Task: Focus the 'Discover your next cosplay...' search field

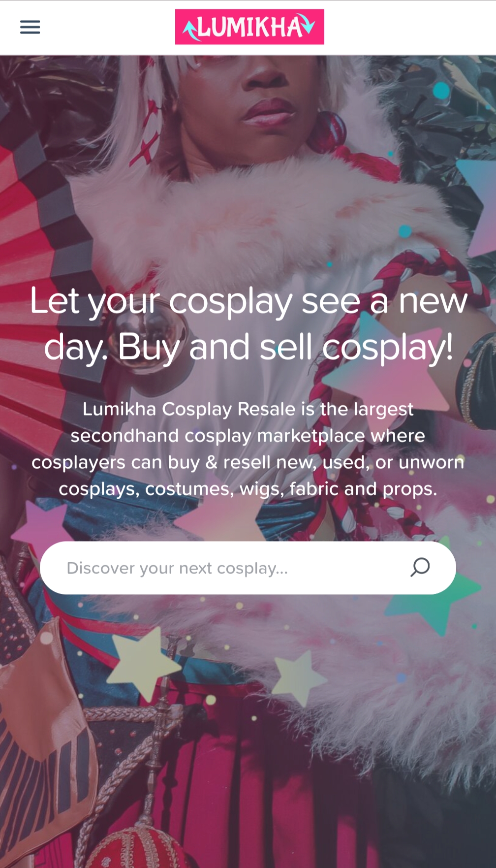Action: tap(248, 568)
